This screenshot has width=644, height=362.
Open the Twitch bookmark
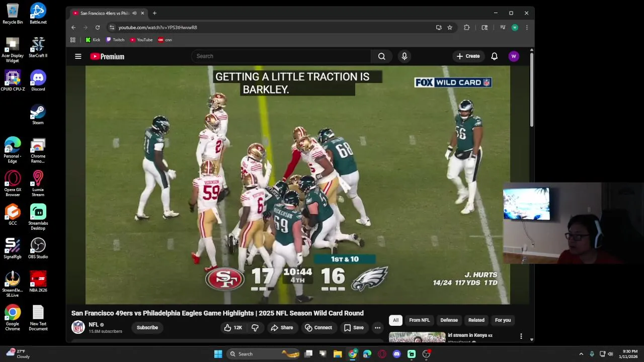tap(115, 40)
